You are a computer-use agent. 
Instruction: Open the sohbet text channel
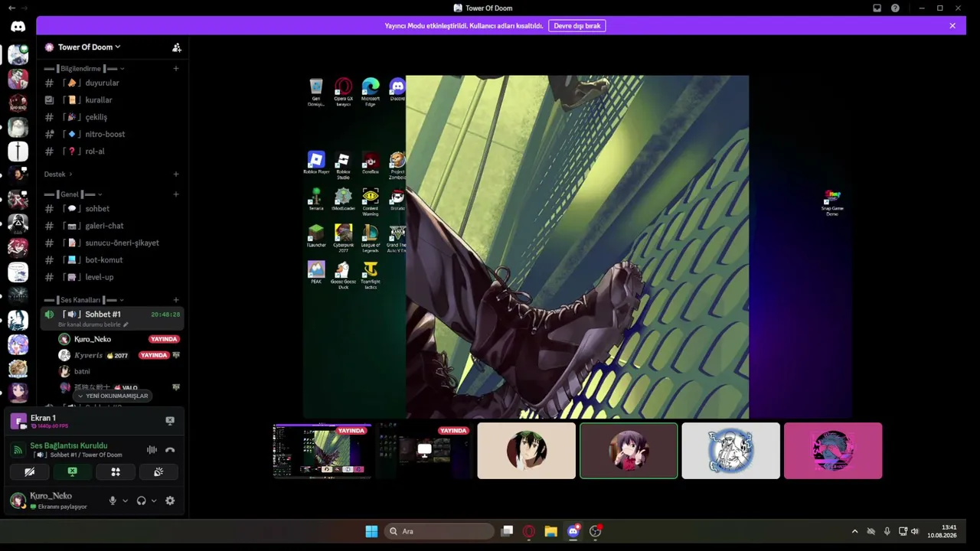(x=113, y=209)
